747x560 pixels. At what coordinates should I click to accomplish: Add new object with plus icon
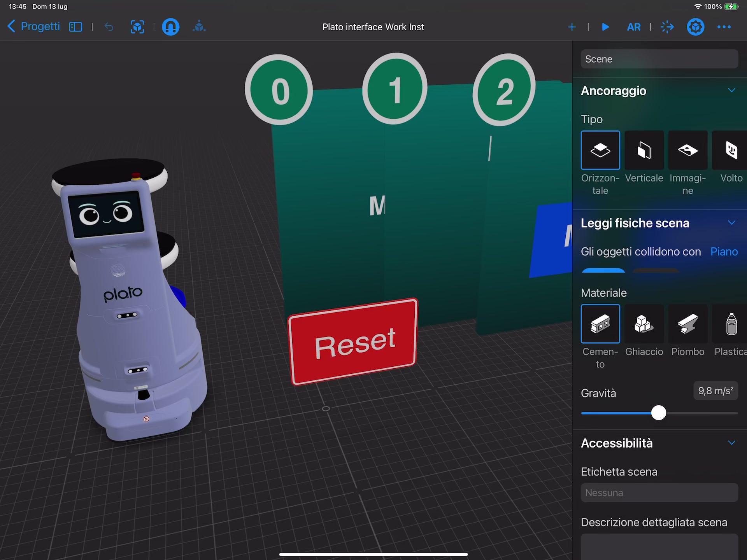point(572,27)
